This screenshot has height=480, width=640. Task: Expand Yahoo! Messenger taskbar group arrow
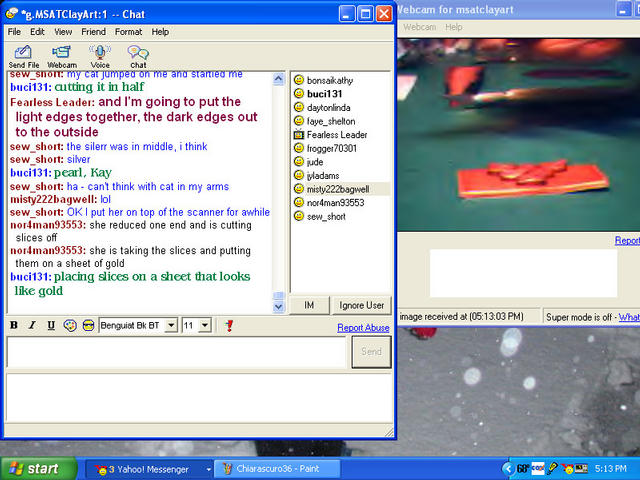pyautogui.click(x=208, y=469)
